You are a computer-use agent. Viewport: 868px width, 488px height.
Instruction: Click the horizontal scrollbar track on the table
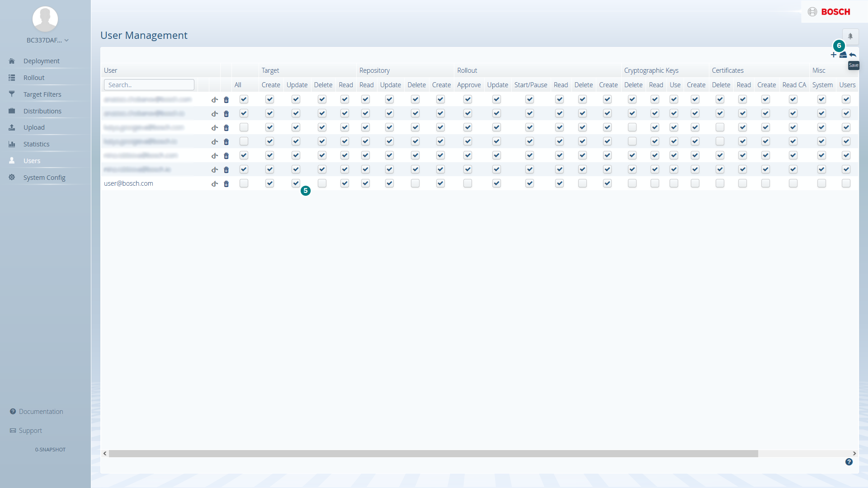(x=805, y=454)
